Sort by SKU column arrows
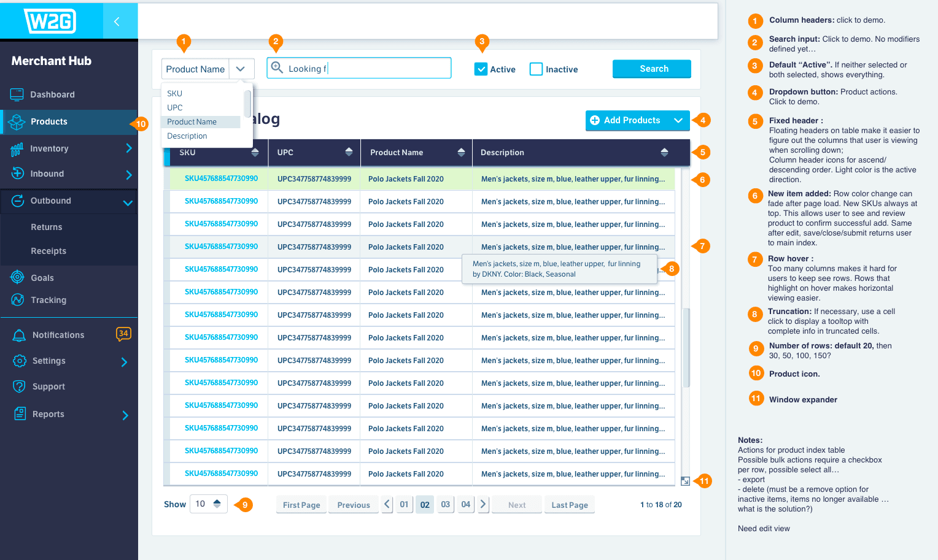The height and width of the screenshot is (560, 938). (x=255, y=152)
